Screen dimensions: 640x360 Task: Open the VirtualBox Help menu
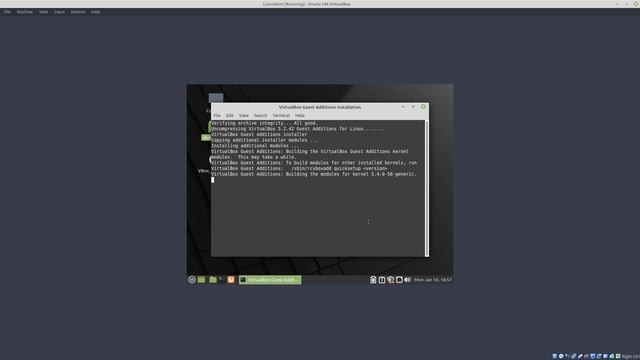tap(96, 12)
